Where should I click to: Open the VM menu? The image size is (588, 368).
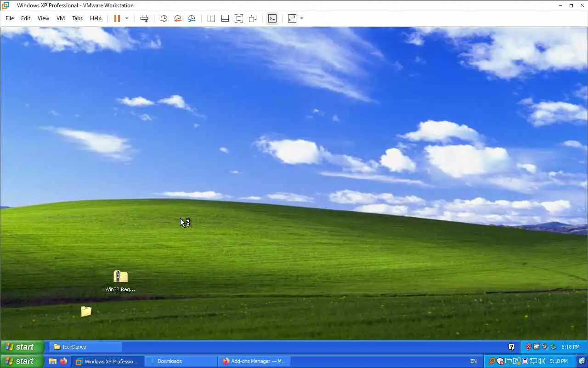(x=61, y=18)
